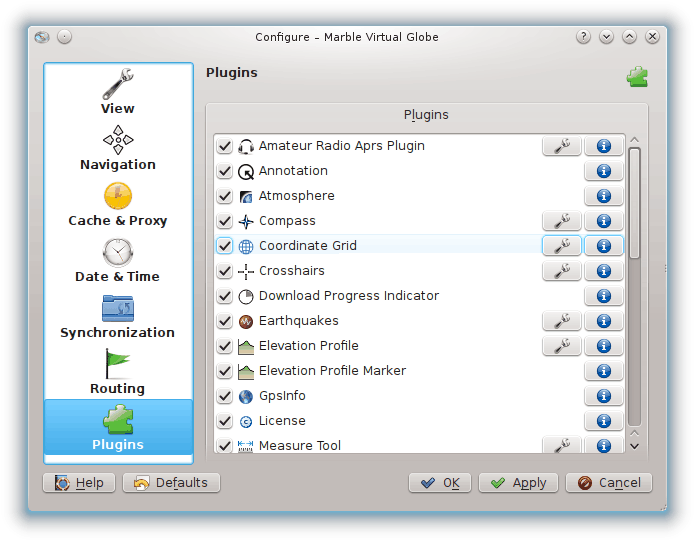Show info about the Annotation plugin
Image resolution: width=694 pixels, height=540 pixels.
[604, 171]
